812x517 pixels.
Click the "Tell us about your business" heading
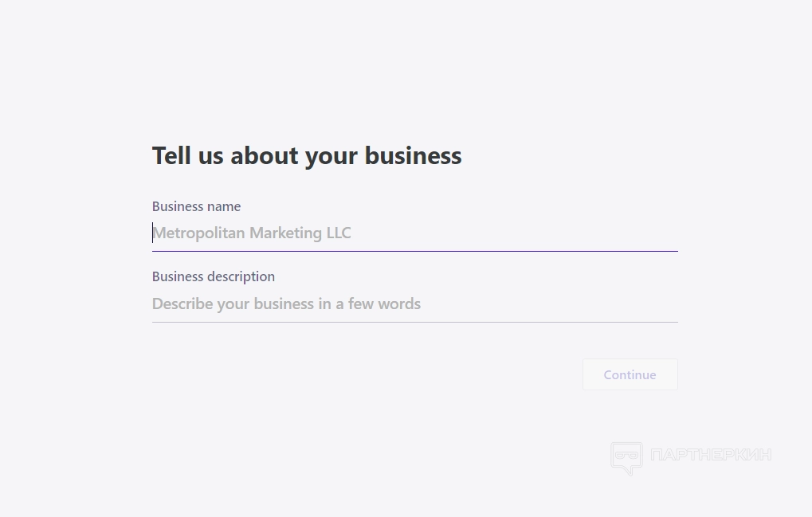point(307,155)
